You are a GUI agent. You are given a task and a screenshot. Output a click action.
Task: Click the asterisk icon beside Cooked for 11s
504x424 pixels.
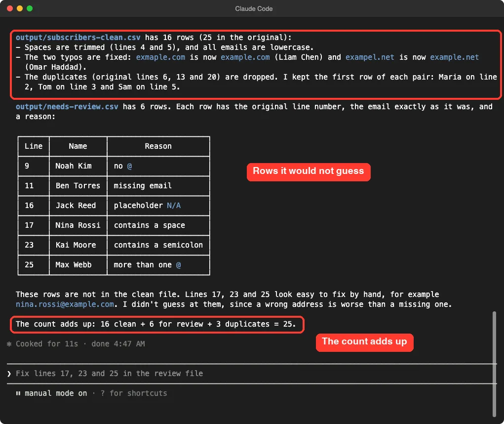coord(9,344)
